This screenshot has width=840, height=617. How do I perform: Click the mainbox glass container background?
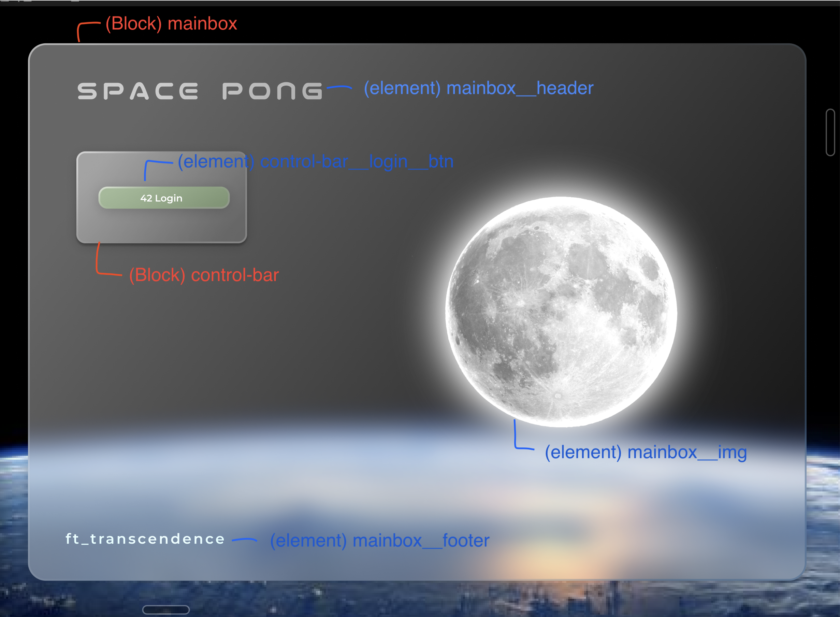[x=336, y=373]
